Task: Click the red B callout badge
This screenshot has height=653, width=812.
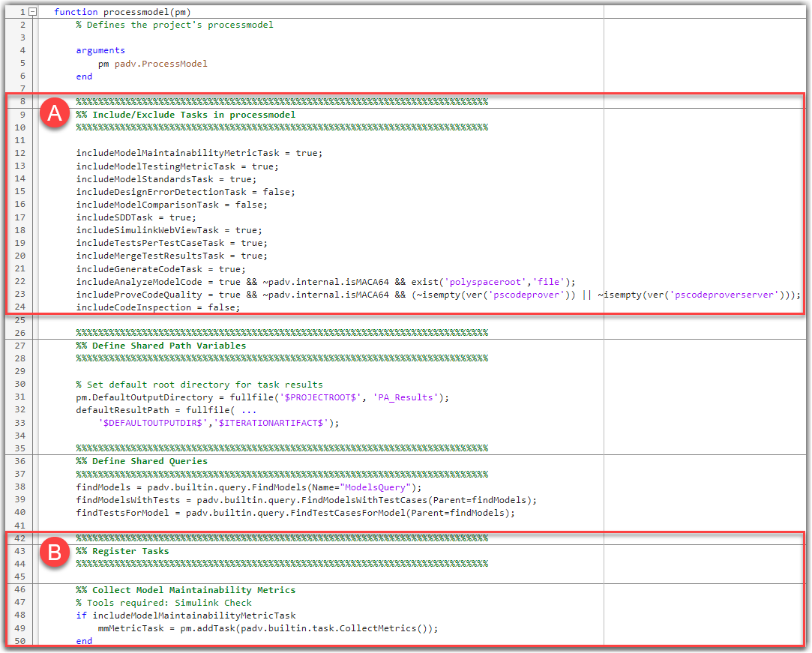Action: coord(53,553)
